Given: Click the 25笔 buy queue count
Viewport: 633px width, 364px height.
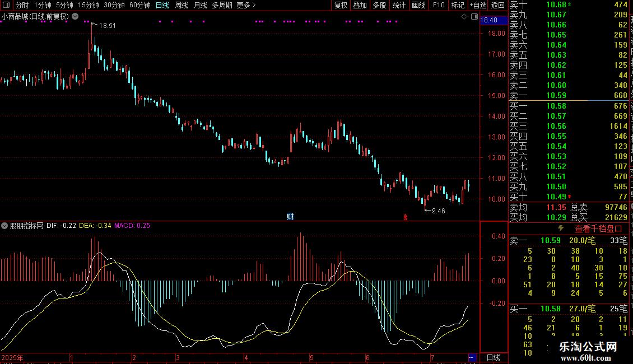Looking at the screenshot, I should click(x=619, y=309).
